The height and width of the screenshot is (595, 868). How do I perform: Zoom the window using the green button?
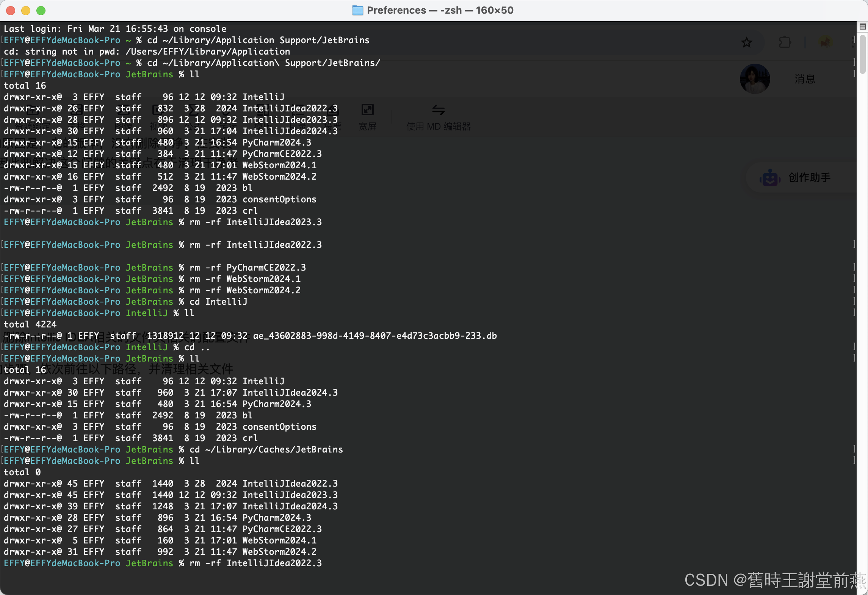coord(41,11)
